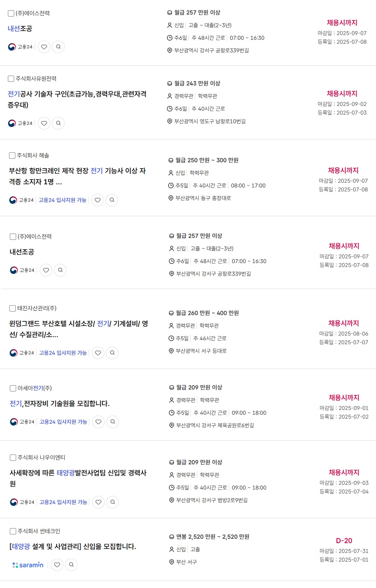Screen dimensions: 376x588
Task: Open 전기,전자장비 기술원을 모집합니다 posting
Action: [x=59, y=404]
